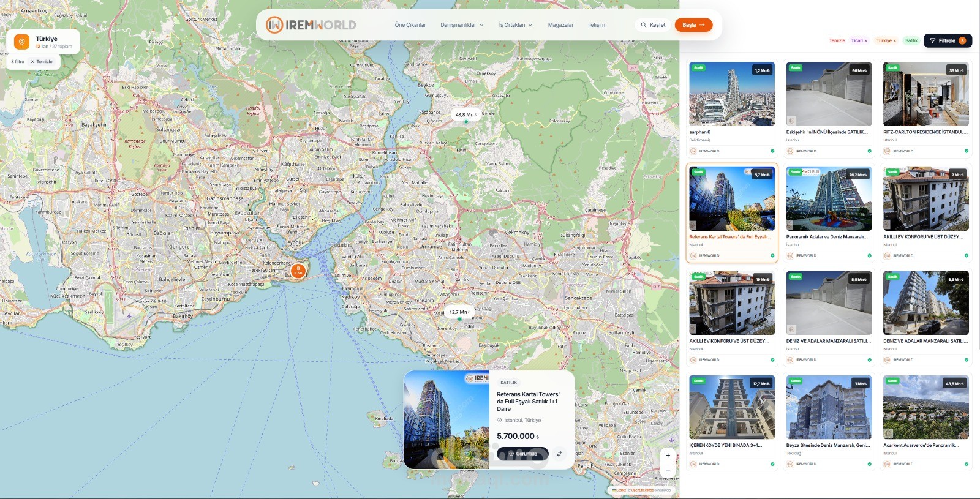The width and height of the screenshot is (980, 499).
Task: Click the Beyza Sitesinde Deniz Manzaralı title
Action: pyautogui.click(x=828, y=445)
